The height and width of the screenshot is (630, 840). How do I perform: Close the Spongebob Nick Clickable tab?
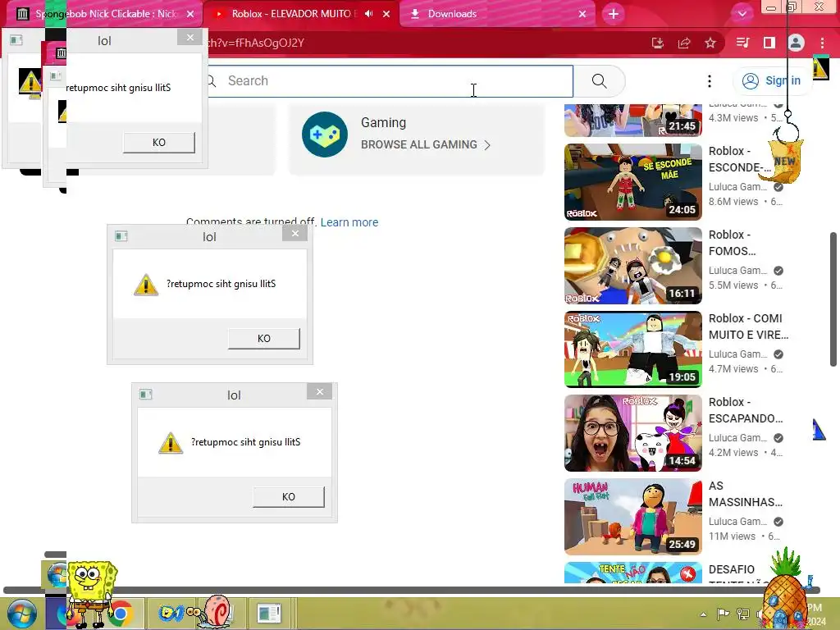point(190,14)
